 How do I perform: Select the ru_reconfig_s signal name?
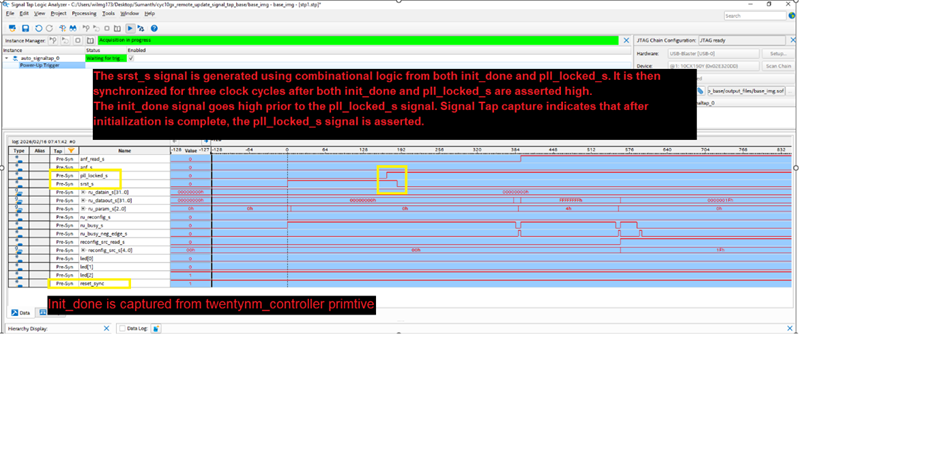[94, 217]
